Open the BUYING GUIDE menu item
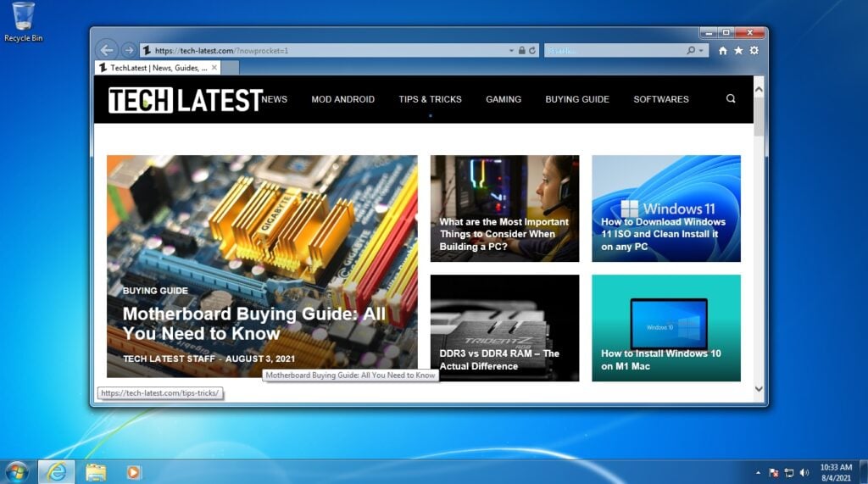Viewport: 868px width, 484px height. click(576, 99)
